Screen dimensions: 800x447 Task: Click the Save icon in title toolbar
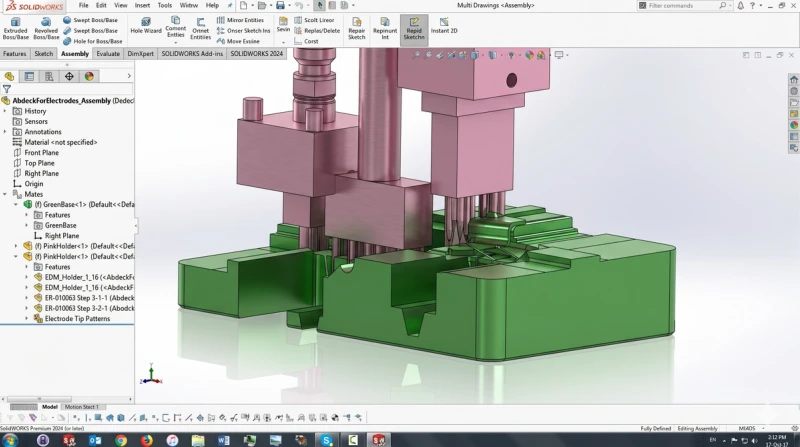click(280, 6)
